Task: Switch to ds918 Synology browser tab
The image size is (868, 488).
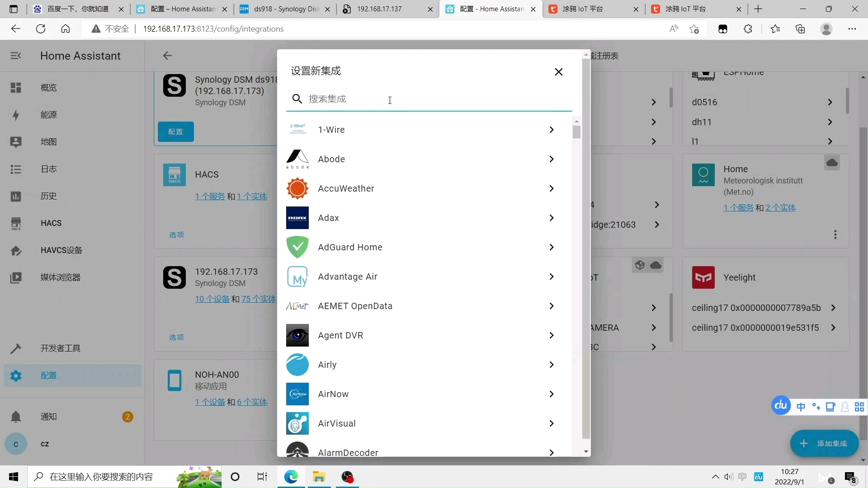Action: [x=285, y=9]
